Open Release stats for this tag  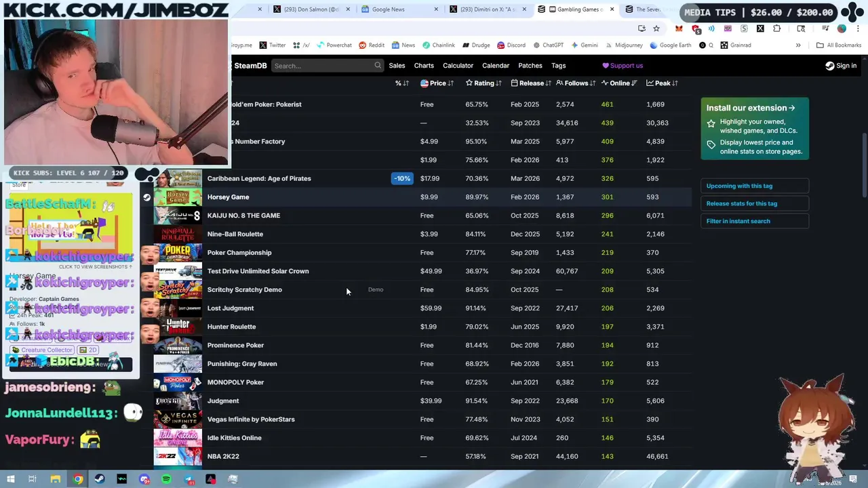pos(754,203)
